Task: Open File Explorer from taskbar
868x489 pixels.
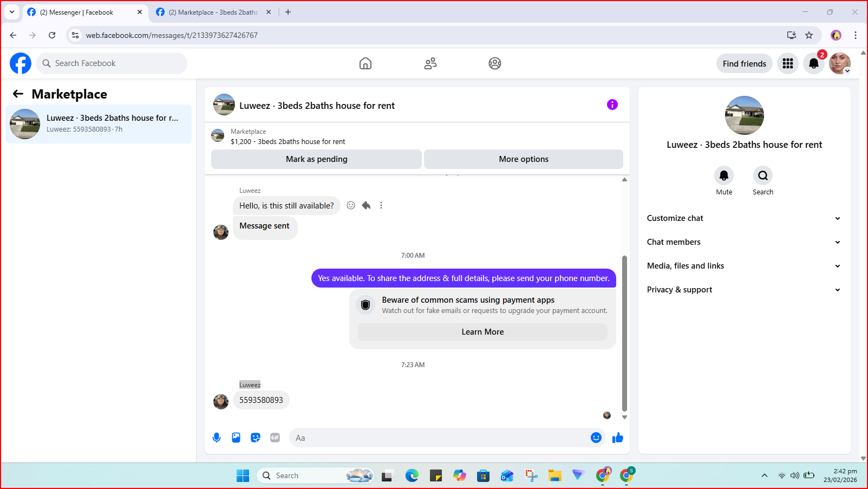Action: (555, 475)
